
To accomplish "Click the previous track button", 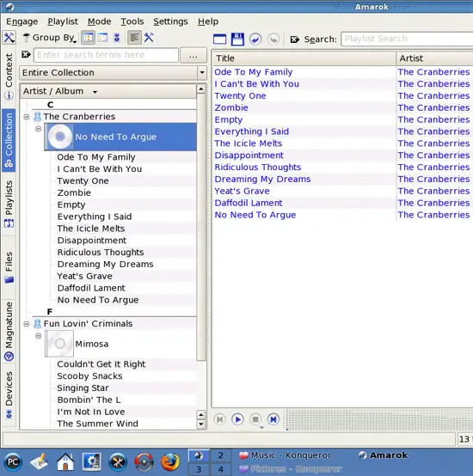I will click(219, 419).
